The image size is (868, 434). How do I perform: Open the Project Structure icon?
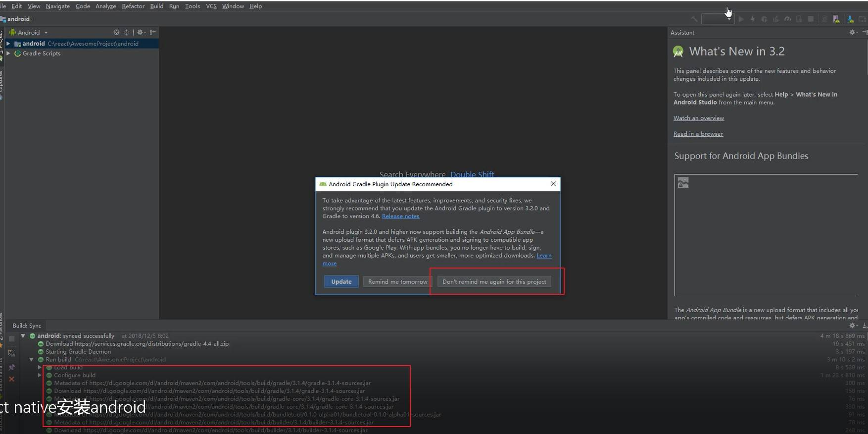pyautogui.click(x=863, y=19)
